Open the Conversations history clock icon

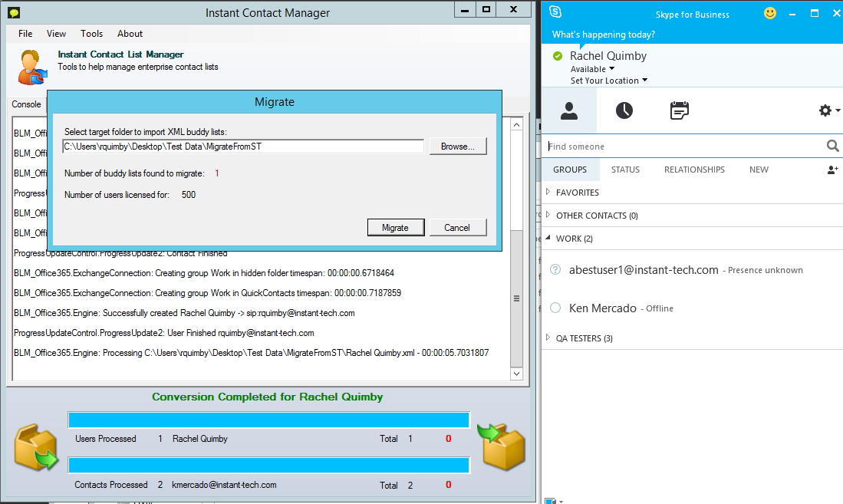tap(624, 110)
